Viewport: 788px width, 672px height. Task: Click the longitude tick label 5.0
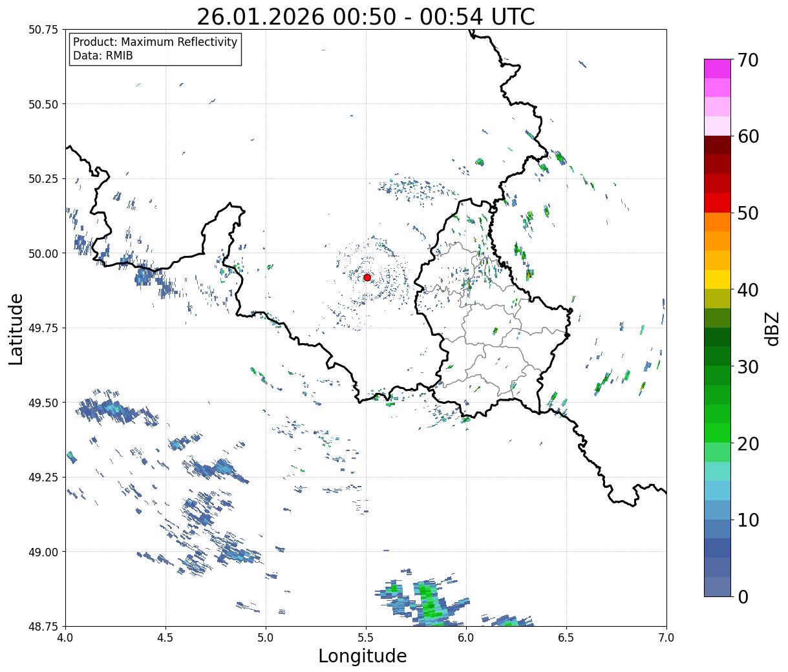(266, 637)
